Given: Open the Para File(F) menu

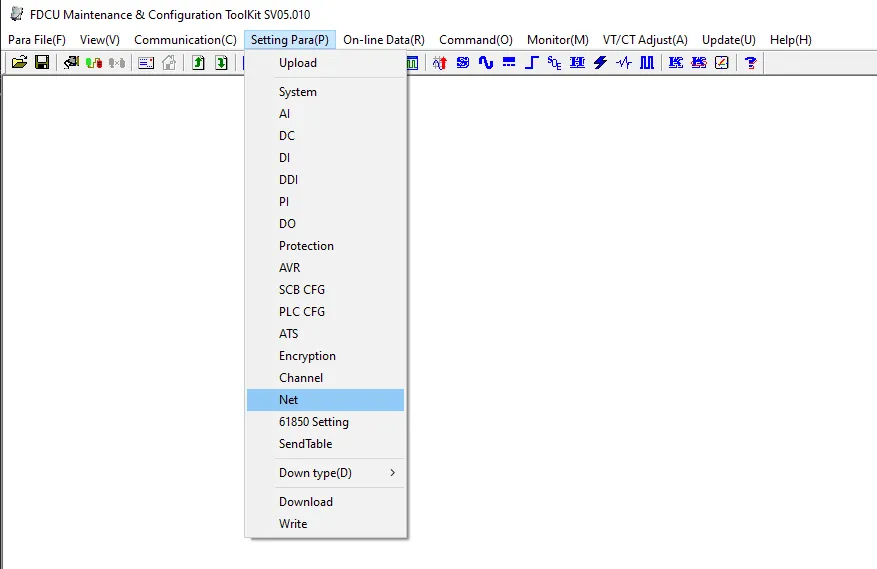Looking at the screenshot, I should click(x=37, y=40).
